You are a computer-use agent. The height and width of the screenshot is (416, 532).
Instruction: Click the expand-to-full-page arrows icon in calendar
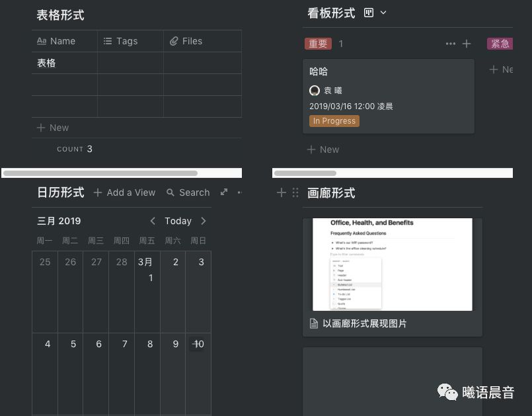point(224,192)
